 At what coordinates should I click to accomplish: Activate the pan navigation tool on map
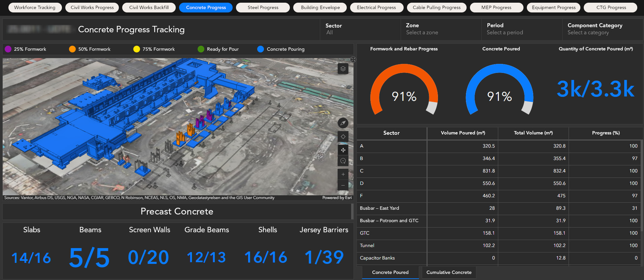tap(343, 150)
